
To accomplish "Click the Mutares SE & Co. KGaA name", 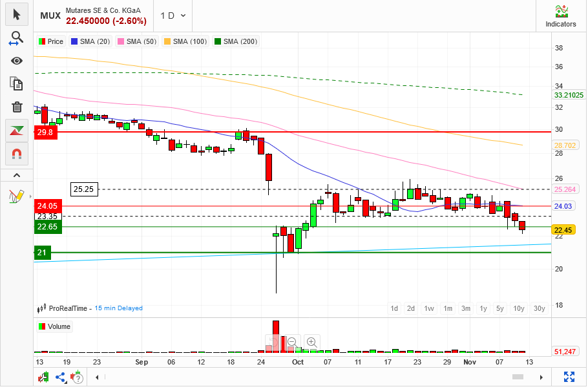I will pyautogui.click(x=103, y=10).
